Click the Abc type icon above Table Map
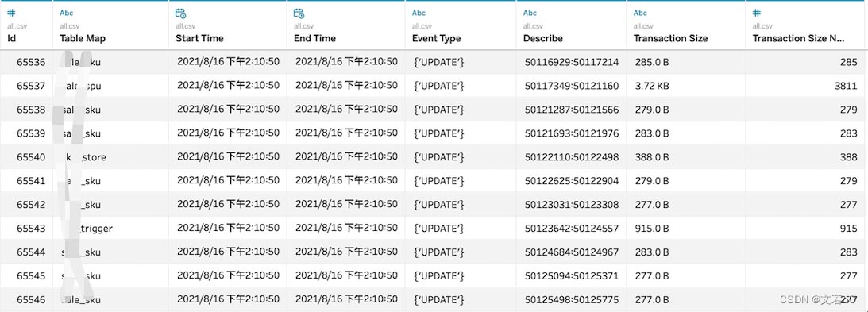Screen dimensions: 868x312 [66, 13]
